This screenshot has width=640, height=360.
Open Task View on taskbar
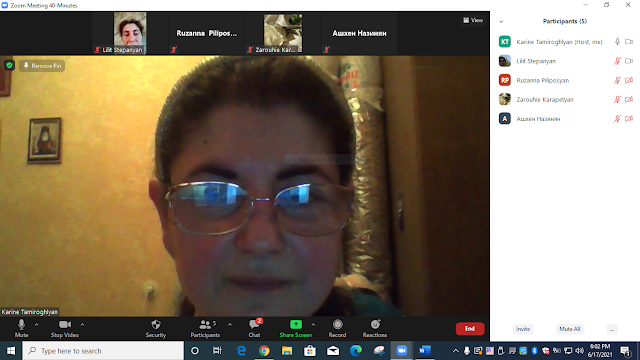pos(217,351)
